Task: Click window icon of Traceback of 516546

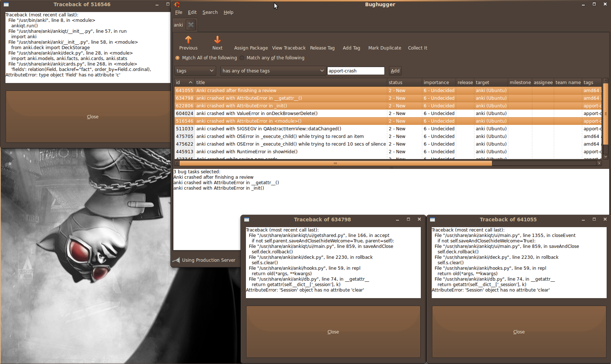Action: [x=6, y=4]
